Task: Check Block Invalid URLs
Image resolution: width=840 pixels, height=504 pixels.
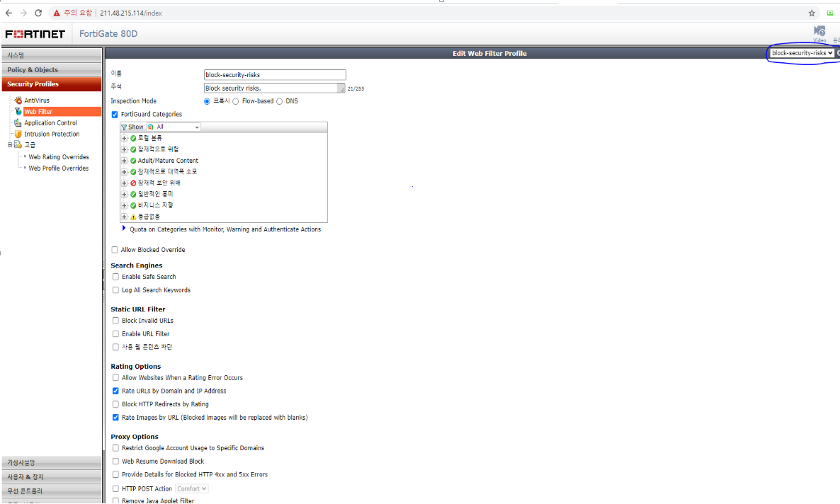Action: tap(115, 321)
